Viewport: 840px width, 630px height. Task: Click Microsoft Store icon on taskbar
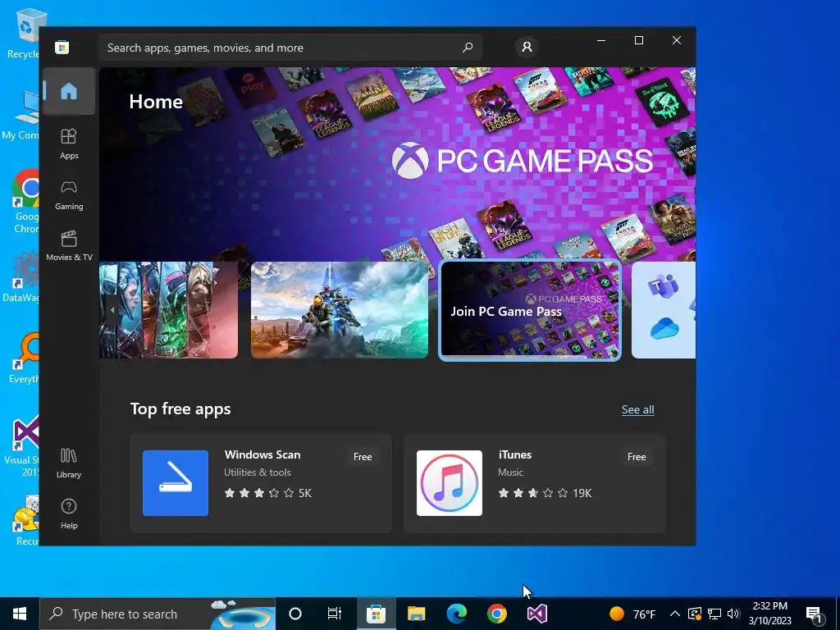[376, 614]
